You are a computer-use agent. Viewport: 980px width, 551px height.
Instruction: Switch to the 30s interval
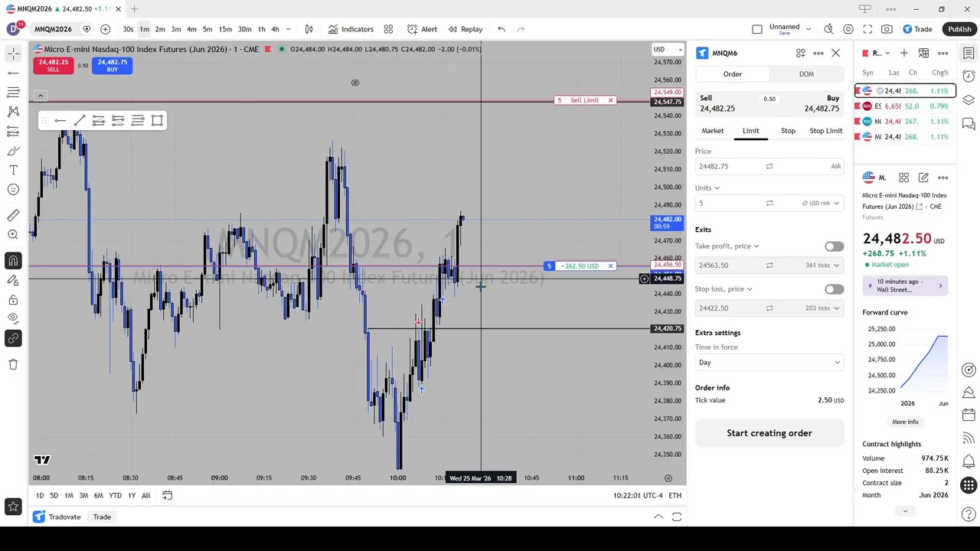128,29
